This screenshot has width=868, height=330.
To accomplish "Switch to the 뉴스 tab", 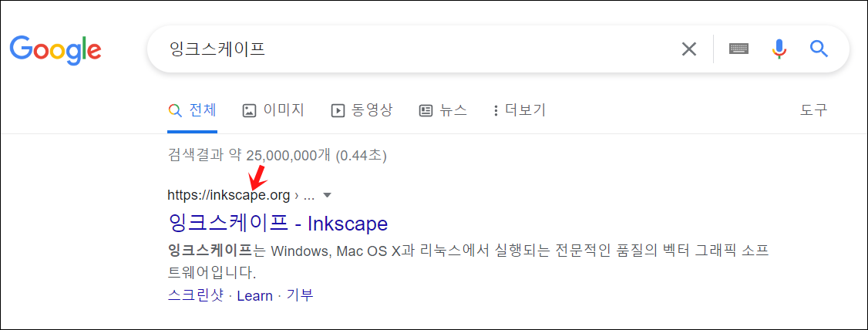I will (x=442, y=110).
